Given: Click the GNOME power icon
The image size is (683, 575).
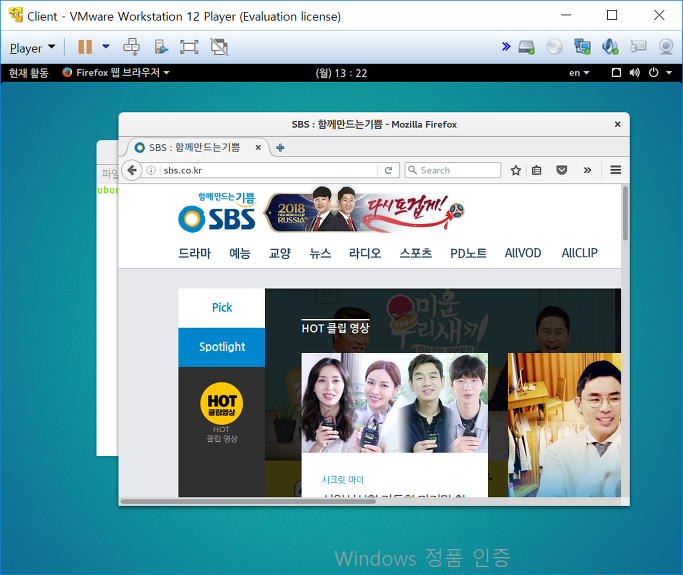Looking at the screenshot, I should point(653,72).
